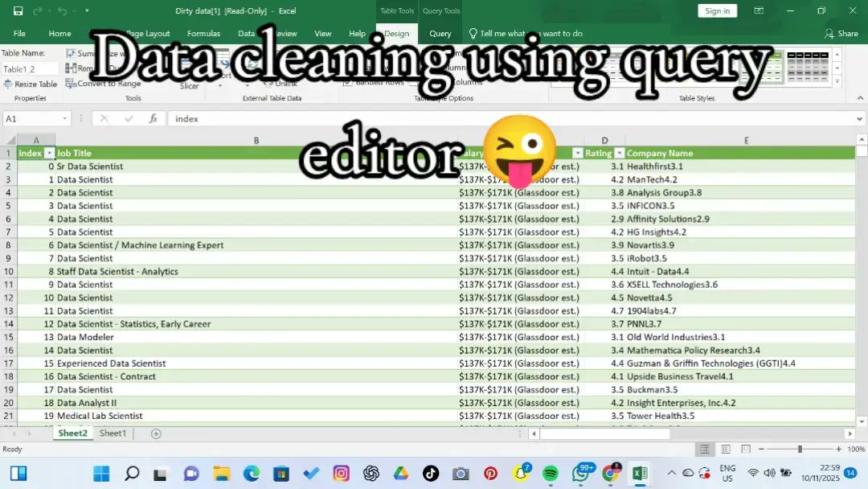
Task: Open Instagram from the taskbar
Action: [x=341, y=474]
